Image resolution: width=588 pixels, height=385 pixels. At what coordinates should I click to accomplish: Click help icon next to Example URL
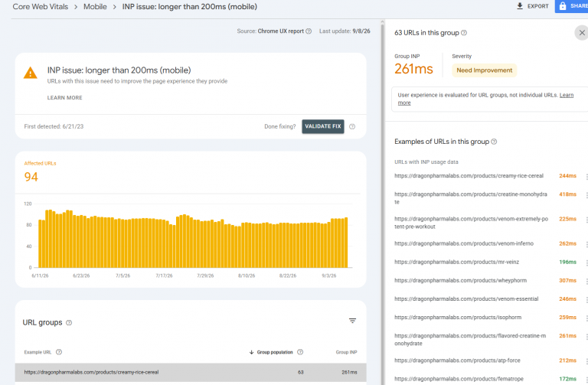[59, 352]
